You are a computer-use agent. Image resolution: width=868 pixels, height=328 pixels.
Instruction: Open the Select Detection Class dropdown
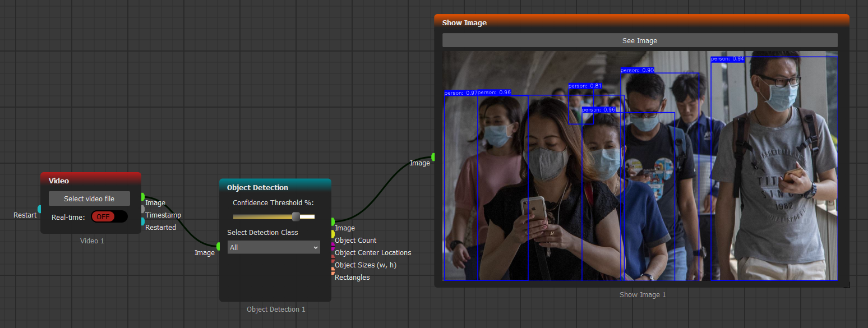click(274, 247)
